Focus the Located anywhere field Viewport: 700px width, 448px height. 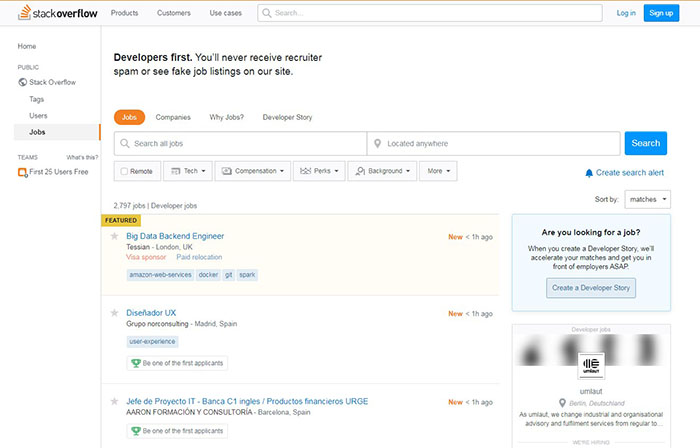coord(494,143)
